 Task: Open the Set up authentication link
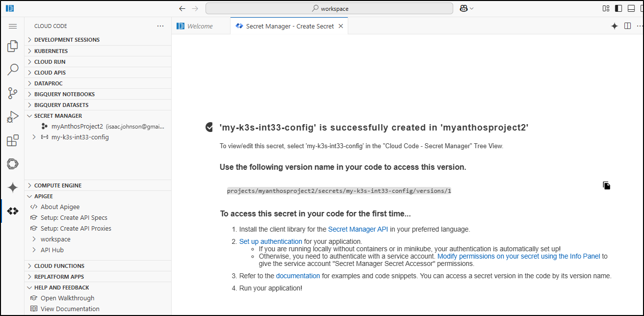pos(271,241)
